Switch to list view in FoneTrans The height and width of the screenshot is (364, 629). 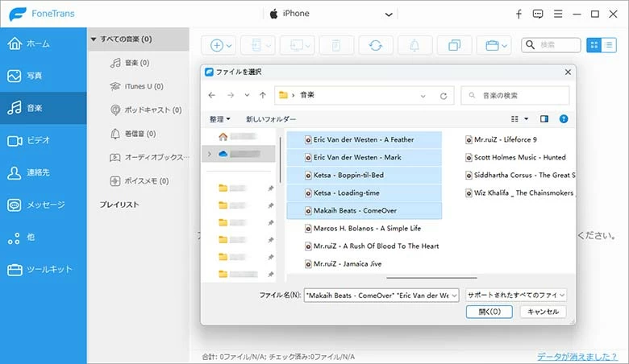point(610,46)
